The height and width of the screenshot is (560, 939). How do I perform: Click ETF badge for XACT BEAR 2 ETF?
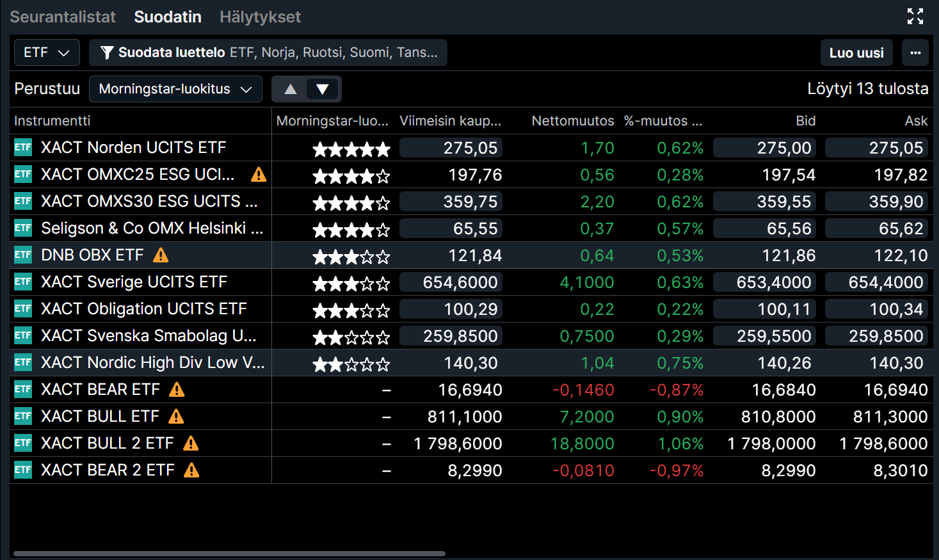point(23,470)
